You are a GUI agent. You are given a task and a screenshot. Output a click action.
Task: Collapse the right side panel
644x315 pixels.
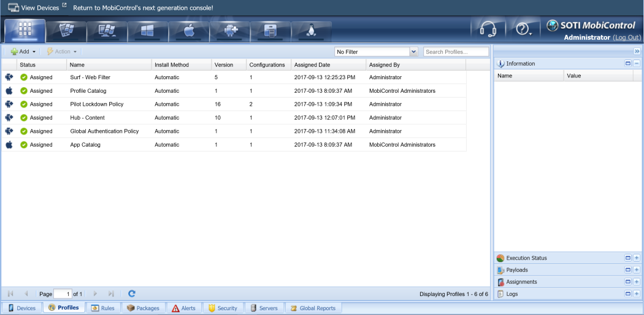637,52
